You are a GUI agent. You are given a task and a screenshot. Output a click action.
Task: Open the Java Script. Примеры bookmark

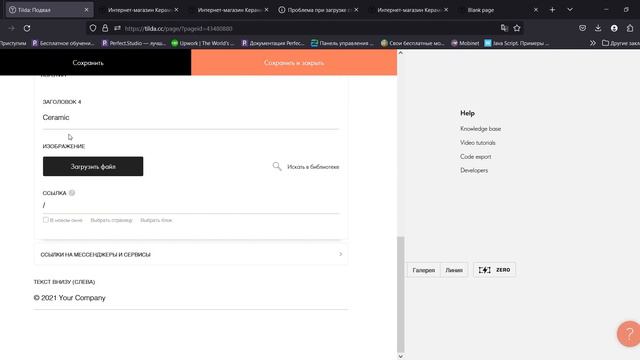coord(517,43)
